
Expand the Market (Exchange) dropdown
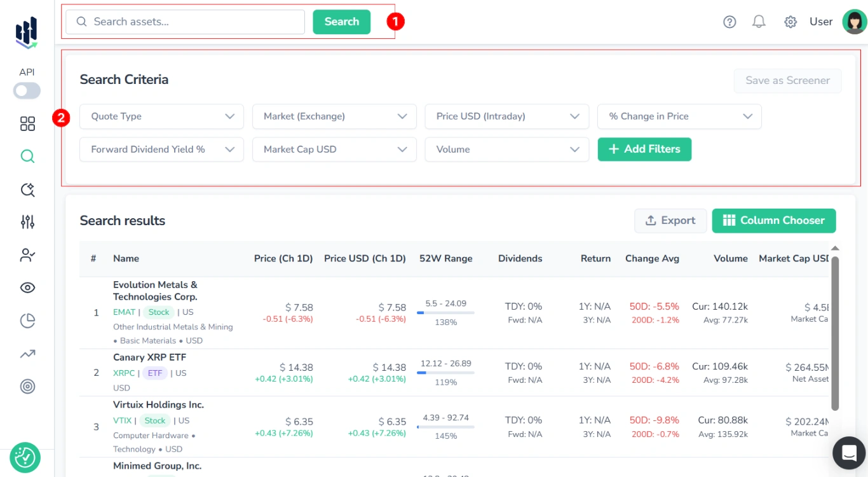[x=334, y=116]
